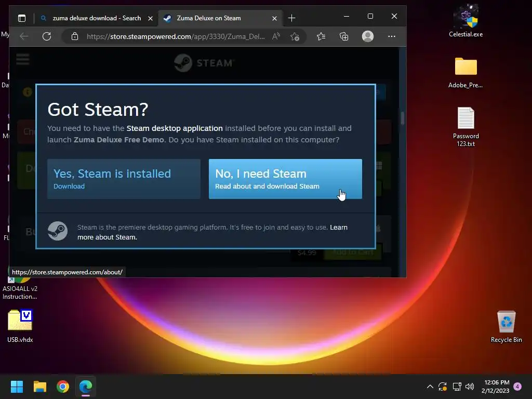Show hidden system tray icons chevron
The image size is (532, 399).
point(430,387)
